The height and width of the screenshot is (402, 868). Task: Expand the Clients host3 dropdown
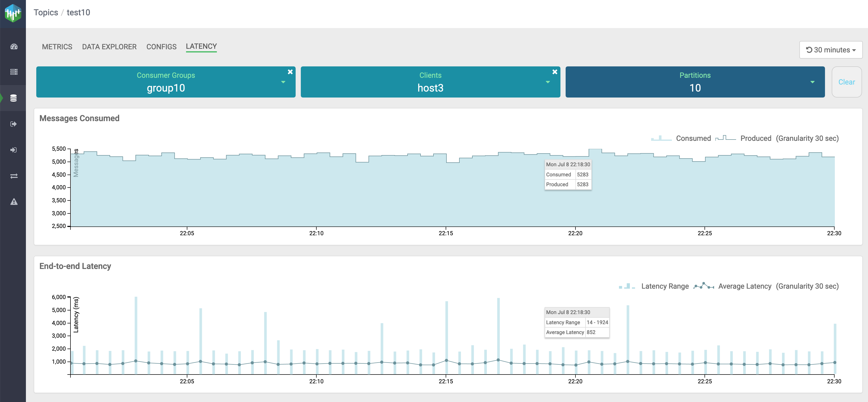tap(547, 82)
